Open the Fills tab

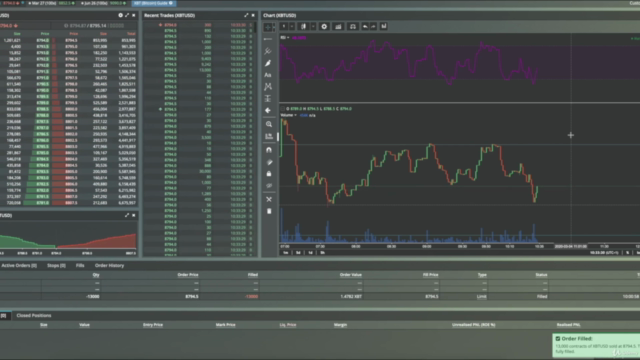pos(80,265)
